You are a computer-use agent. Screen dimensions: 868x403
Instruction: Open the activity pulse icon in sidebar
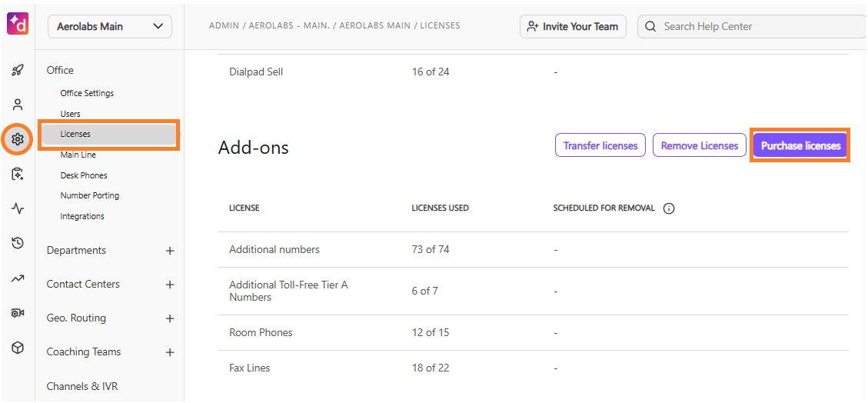[x=18, y=208]
